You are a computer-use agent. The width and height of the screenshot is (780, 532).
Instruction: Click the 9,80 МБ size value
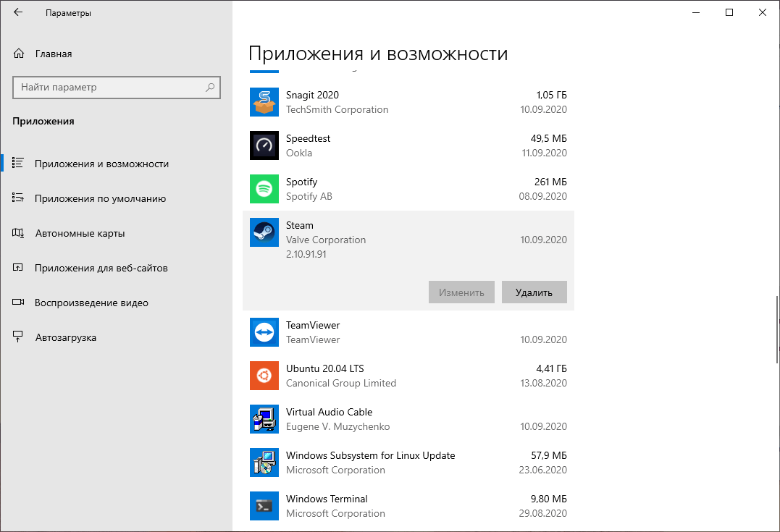coord(549,499)
